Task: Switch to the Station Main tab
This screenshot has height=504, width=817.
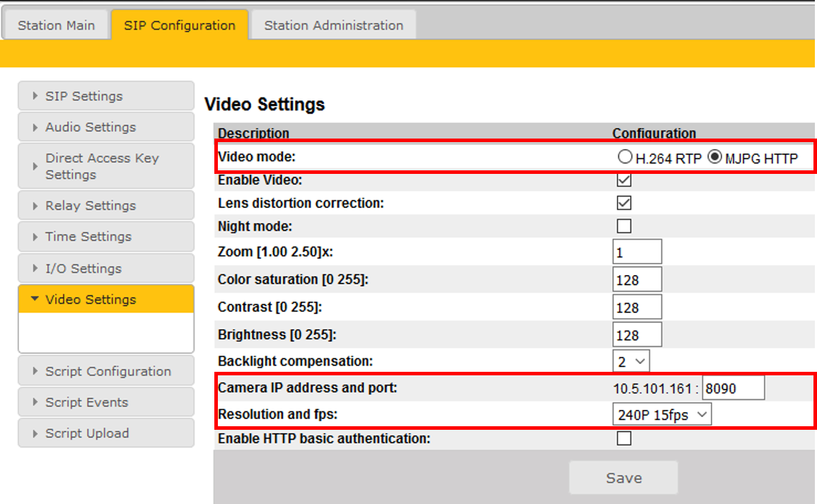Action: [x=56, y=25]
